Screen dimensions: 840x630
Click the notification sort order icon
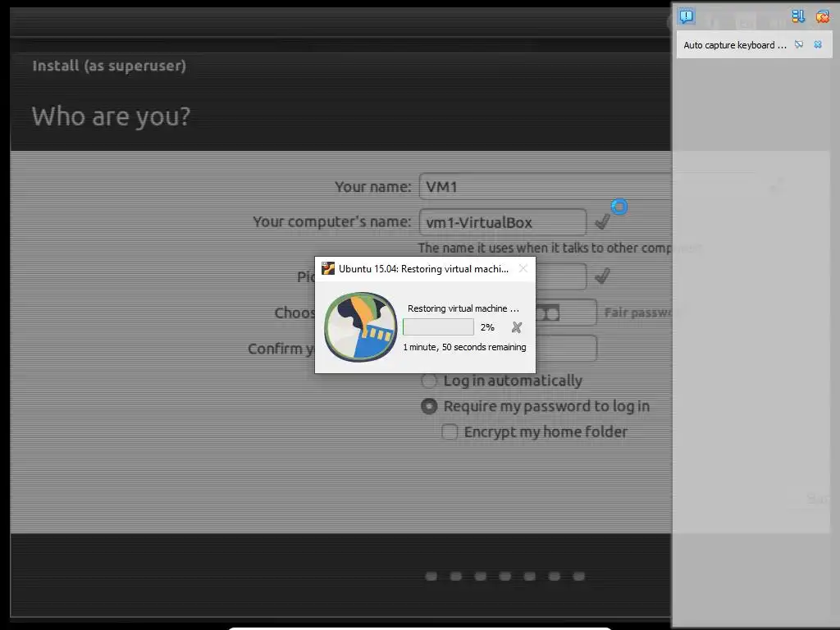[x=798, y=16]
